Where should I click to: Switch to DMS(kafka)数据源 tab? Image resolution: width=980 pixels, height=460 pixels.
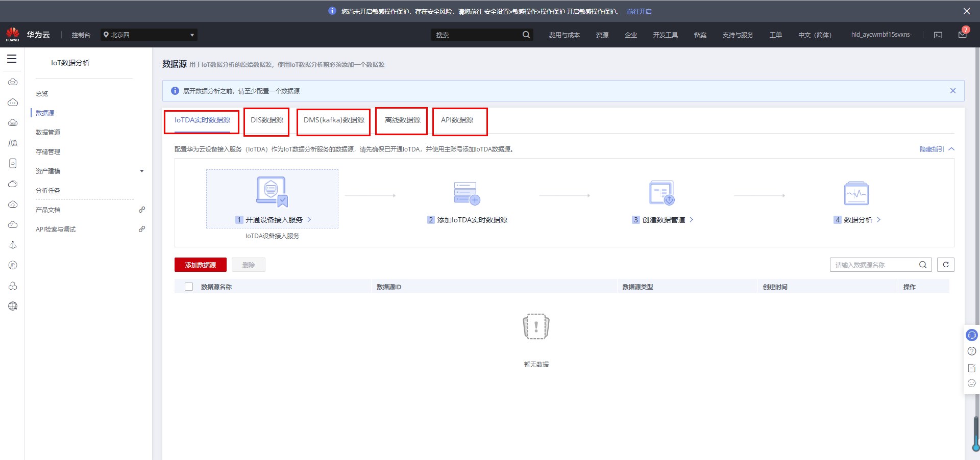tap(334, 120)
